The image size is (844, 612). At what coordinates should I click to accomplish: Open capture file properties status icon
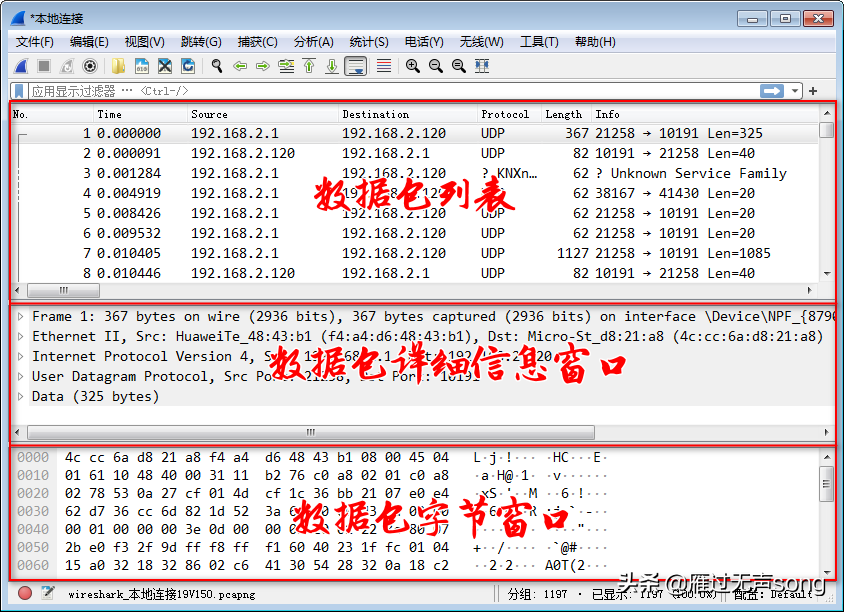[x=48, y=593]
